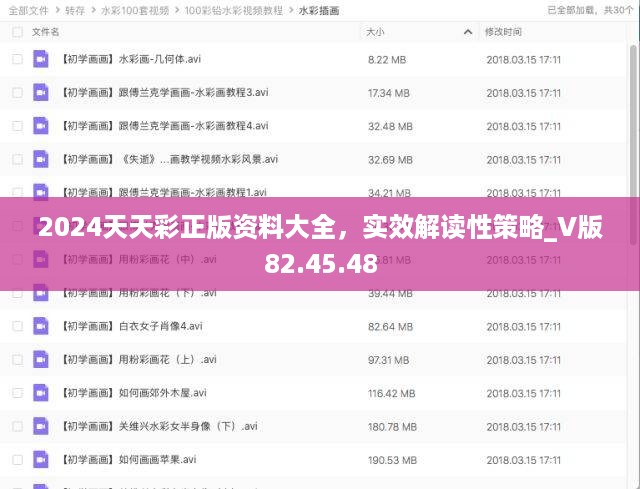Check the box for 水彩画-几何体.avi
This screenshot has width=640, height=489.
[17, 59]
